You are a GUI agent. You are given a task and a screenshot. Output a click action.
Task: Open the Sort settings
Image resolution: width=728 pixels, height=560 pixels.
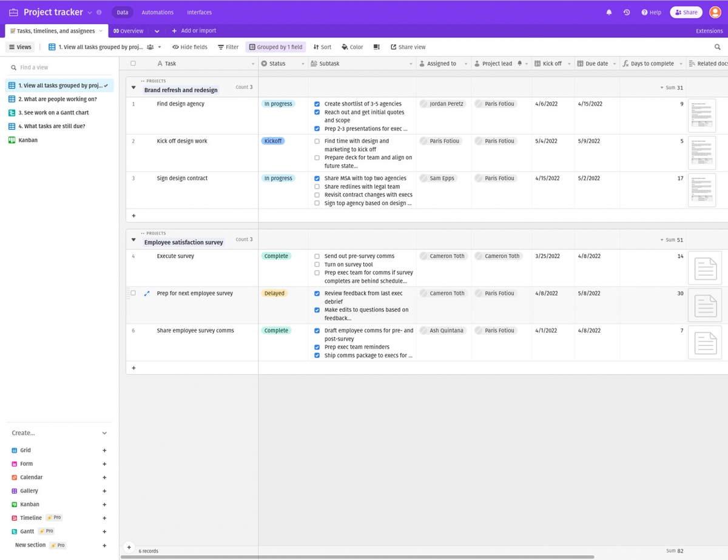pyautogui.click(x=322, y=47)
